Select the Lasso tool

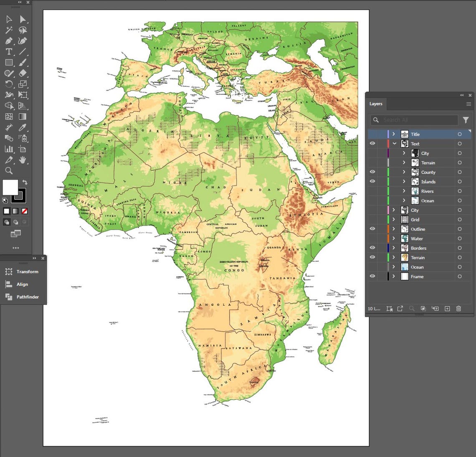pos(23,30)
